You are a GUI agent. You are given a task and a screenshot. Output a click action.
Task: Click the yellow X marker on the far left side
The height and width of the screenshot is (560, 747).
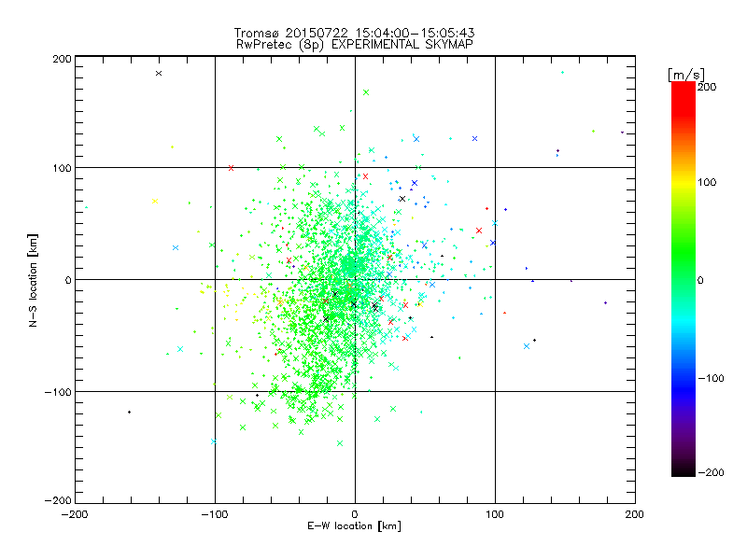pyautogui.click(x=155, y=201)
